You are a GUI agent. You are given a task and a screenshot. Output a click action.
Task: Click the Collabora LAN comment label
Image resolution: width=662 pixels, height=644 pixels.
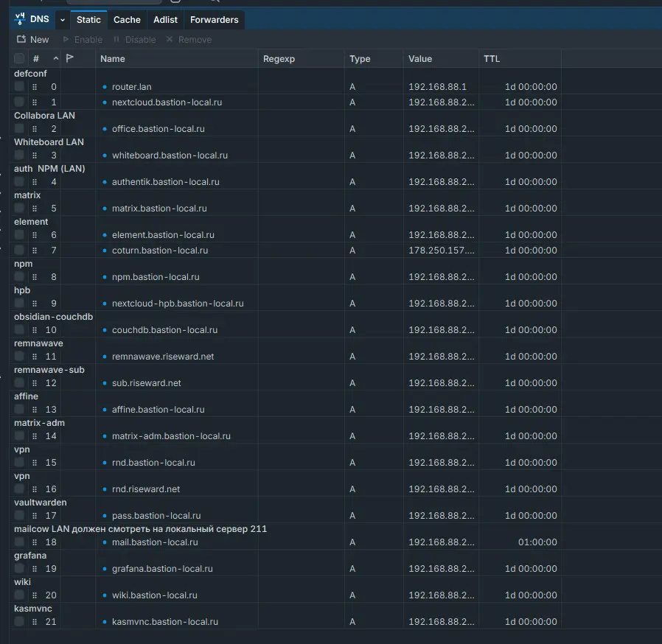tap(44, 116)
